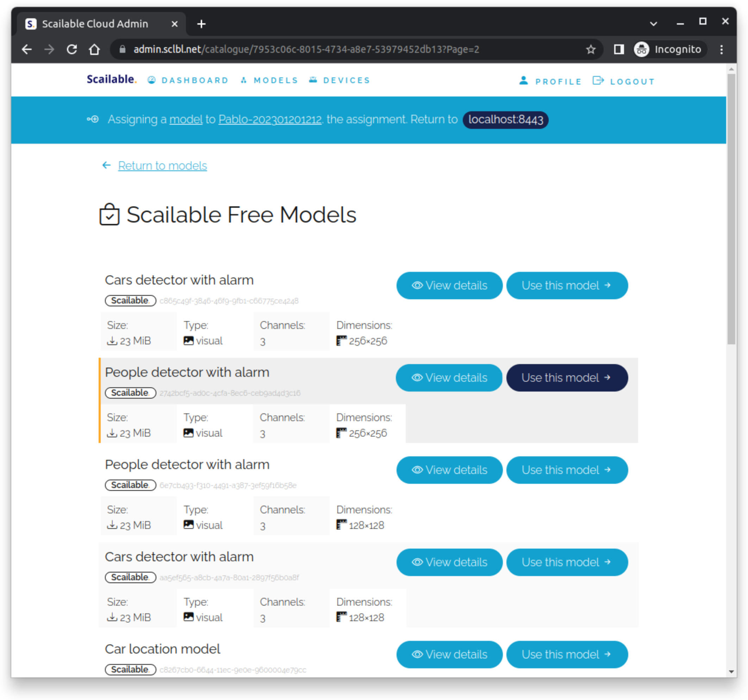View details of Car location model
The image size is (748, 700).
[449, 655]
